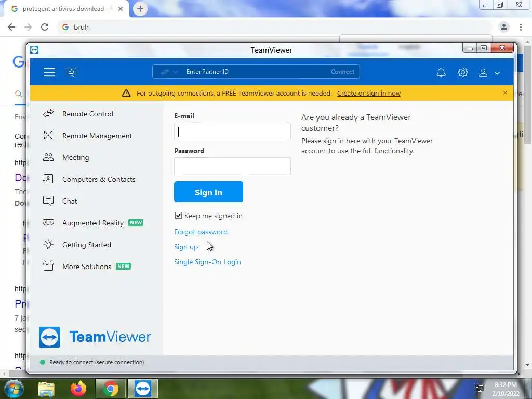Click the Connect button
This screenshot has height=399, width=532.
click(342, 72)
